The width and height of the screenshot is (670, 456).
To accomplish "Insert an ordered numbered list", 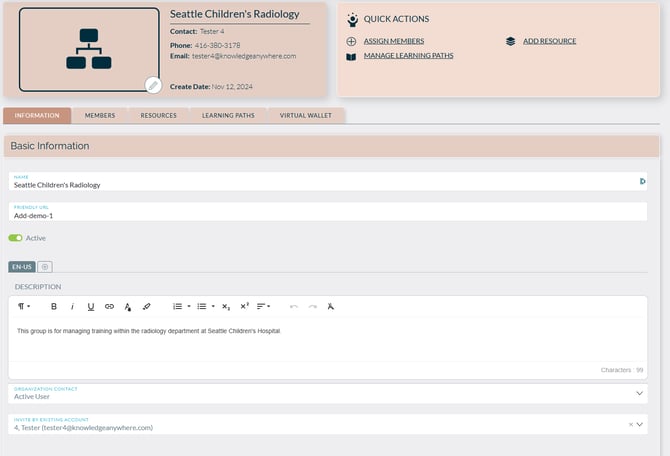I will [177, 306].
